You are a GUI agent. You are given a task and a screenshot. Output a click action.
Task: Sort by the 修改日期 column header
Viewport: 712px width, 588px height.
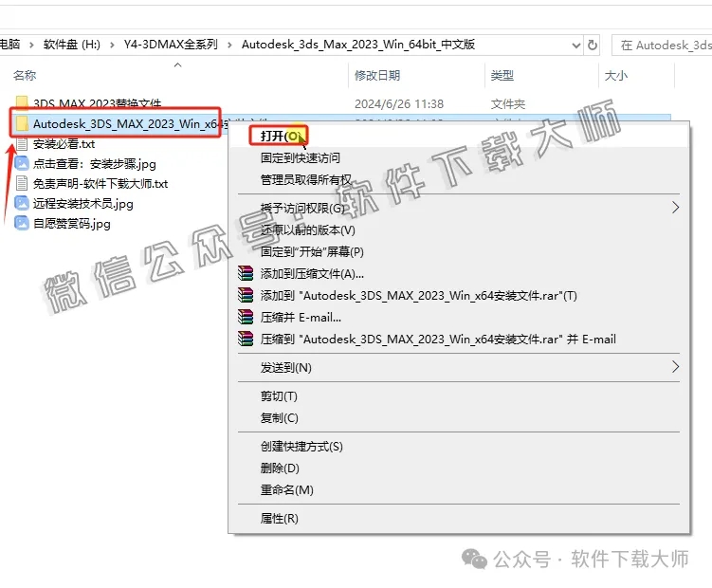click(377, 76)
